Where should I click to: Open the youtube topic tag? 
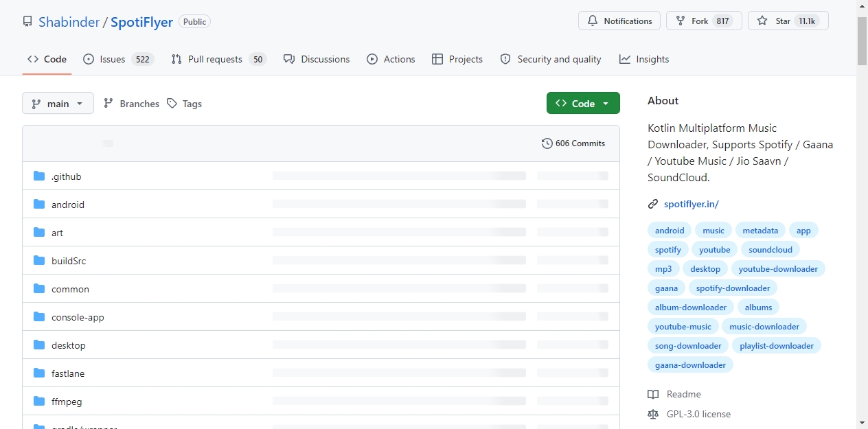click(x=715, y=250)
